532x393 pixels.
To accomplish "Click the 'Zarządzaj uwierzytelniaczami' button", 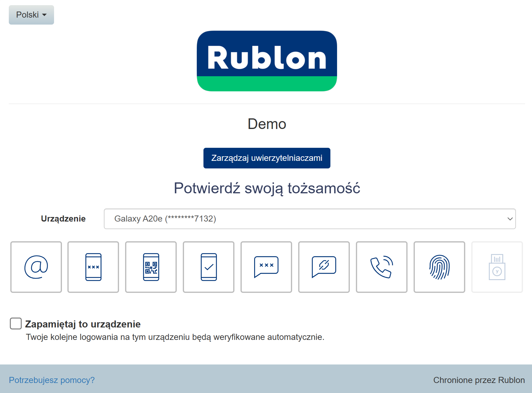I will point(267,158).
